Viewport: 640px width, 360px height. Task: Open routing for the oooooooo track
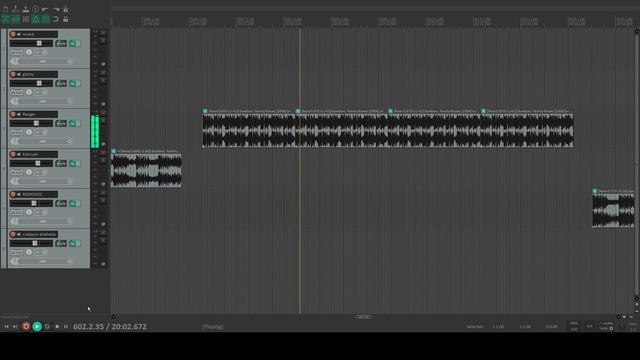pyautogui.click(x=61, y=204)
